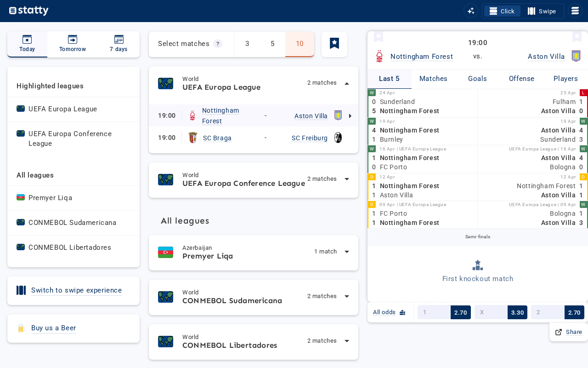Collapse the UEFA Europa League section

pos(347,83)
